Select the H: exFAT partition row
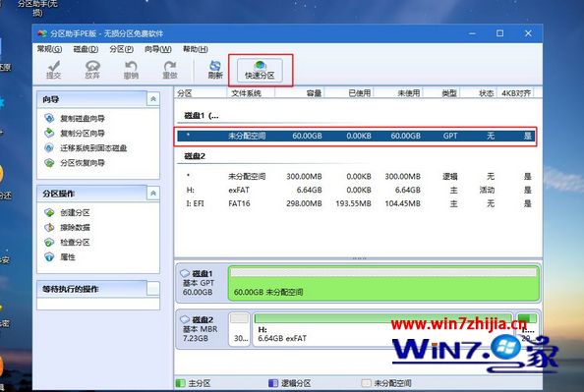Screen dimensions: 584x392 (x=356, y=191)
